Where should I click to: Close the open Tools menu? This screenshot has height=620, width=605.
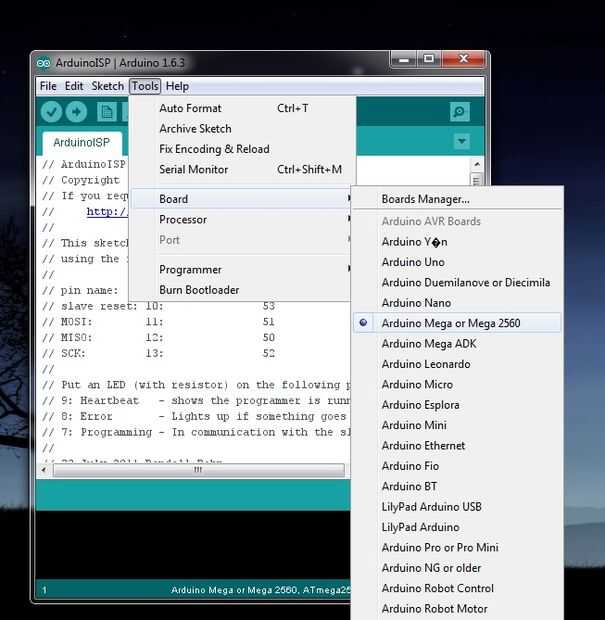[145, 86]
